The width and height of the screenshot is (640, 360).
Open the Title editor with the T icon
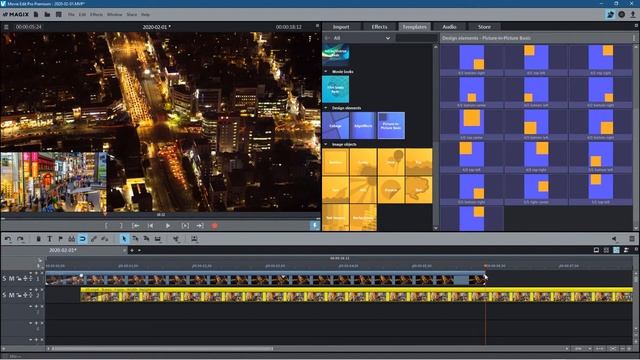(x=49, y=239)
